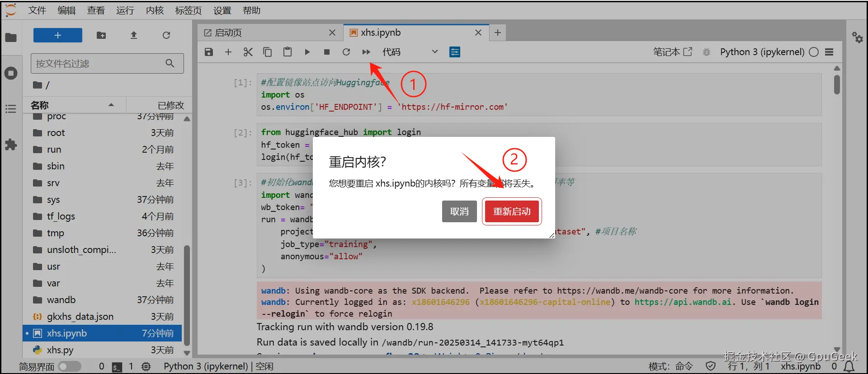Close the xhs.ipynb tab
868x374 pixels.
coord(478,33)
